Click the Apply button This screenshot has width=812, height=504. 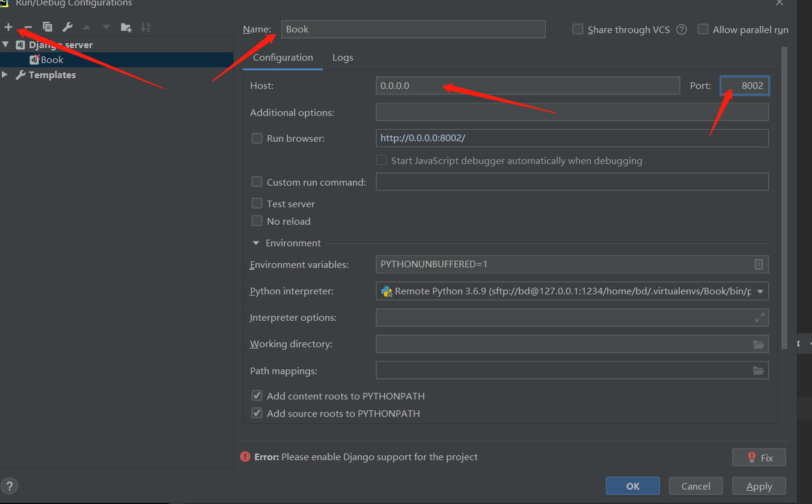coord(759,486)
